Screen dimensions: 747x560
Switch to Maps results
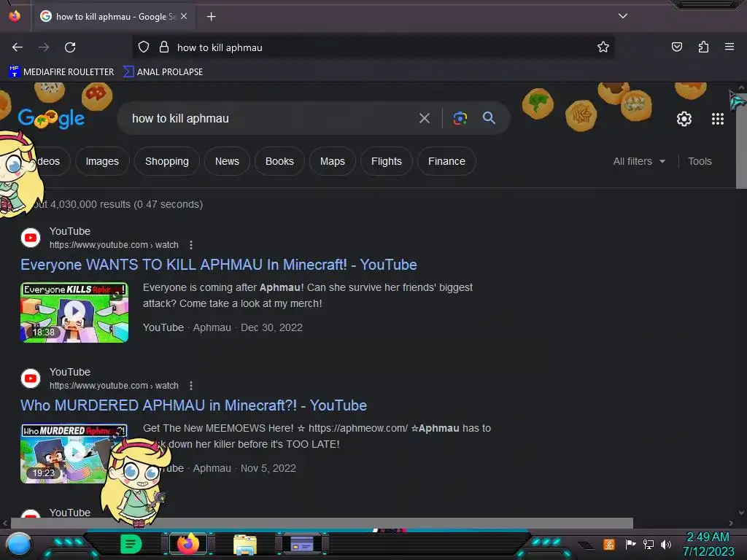332,161
